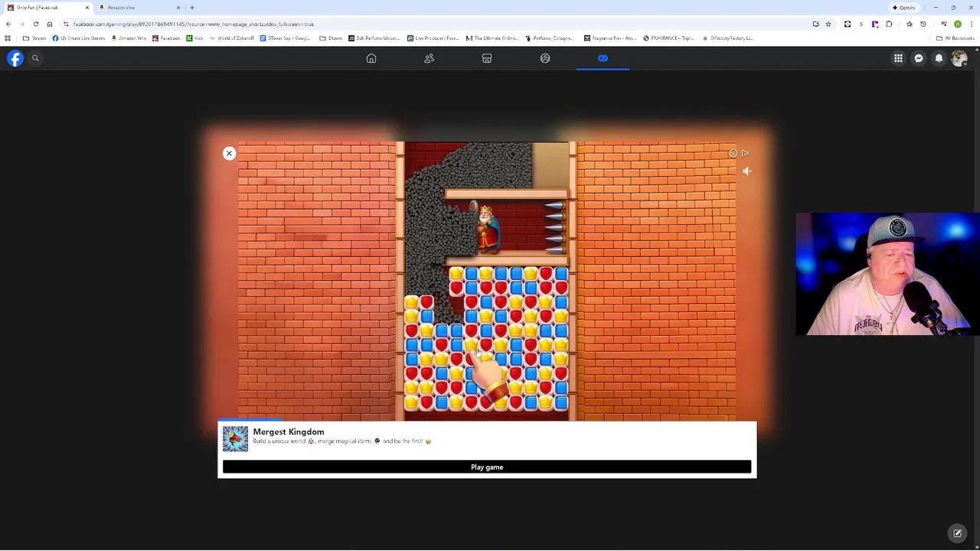Go to Facebook Home tab
The image size is (980, 551).
coord(371,58)
